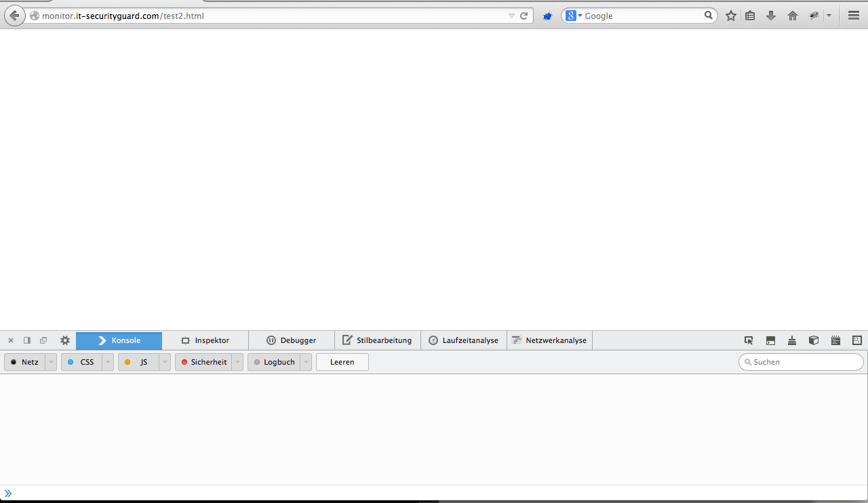Screen dimensions: 868x503
Task: Activate the pick element from page tool
Action: pyautogui.click(x=749, y=340)
